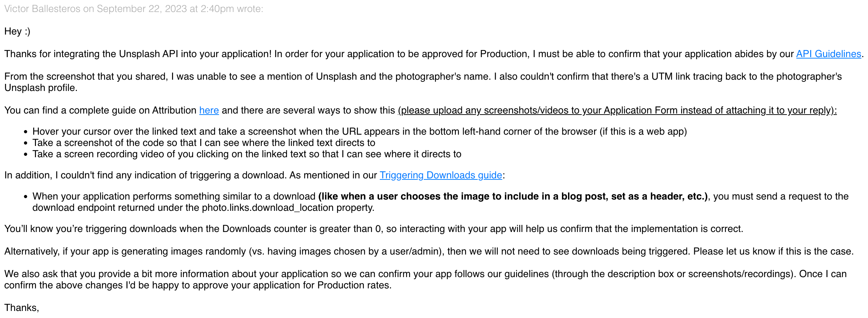The image size is (868, 318).
Task: Open the Triggering Downloads guide link
Action: [440, 175]
